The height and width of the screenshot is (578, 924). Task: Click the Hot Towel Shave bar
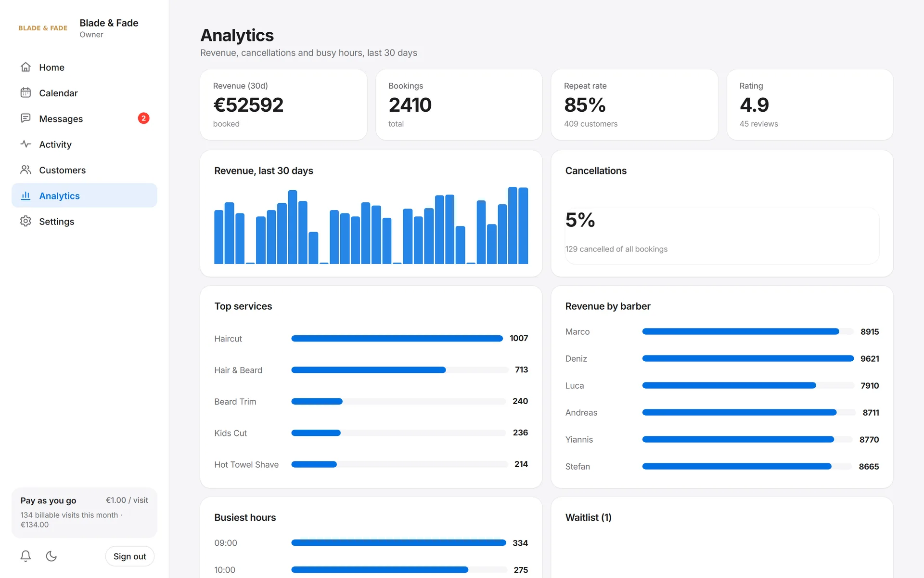399,464
